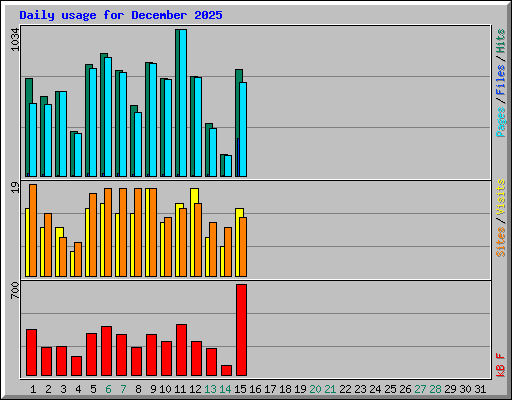Select the cyan bar for day 14
Screen dimensions: 512x400
pyautogui.click(x=228, y=166)
